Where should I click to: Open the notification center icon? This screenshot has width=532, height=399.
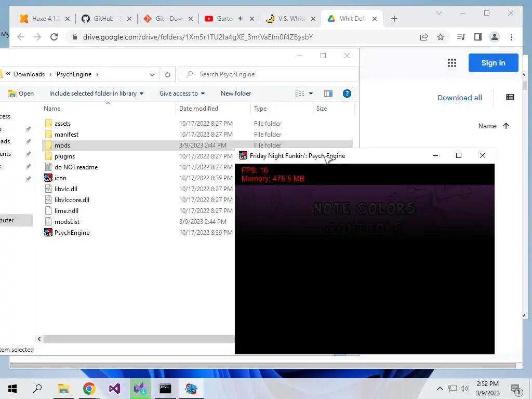click(x=516, y=389)
